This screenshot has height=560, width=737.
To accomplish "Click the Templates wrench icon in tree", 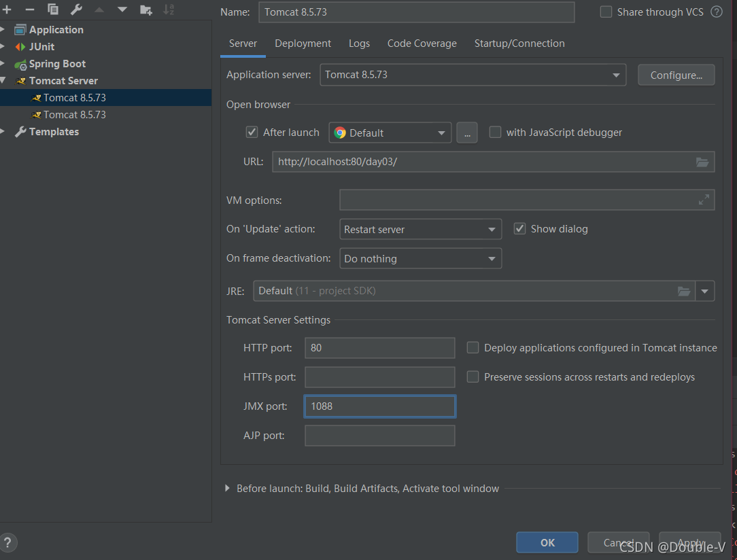I will point(20,132).
